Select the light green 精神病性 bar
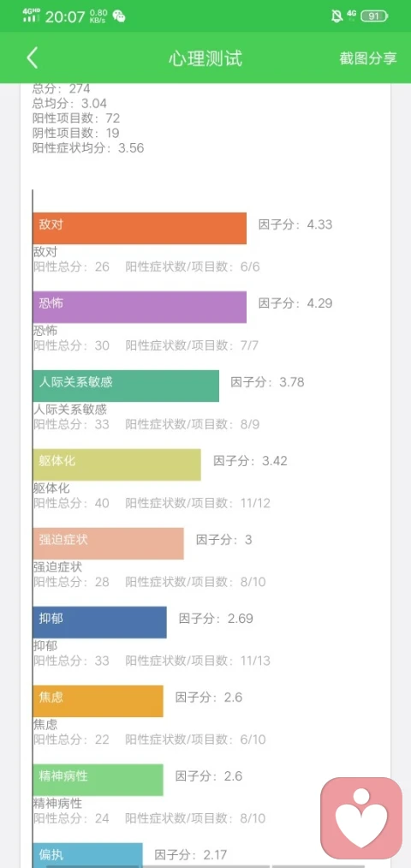Image resolution: width=411 pixels, height=868 pixels. click(98, 780)
